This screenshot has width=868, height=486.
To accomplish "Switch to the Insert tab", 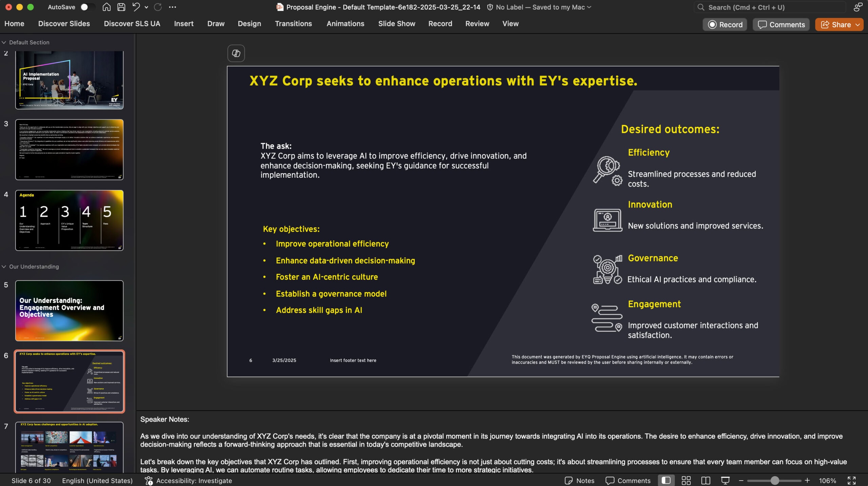I will click(184, 24).
